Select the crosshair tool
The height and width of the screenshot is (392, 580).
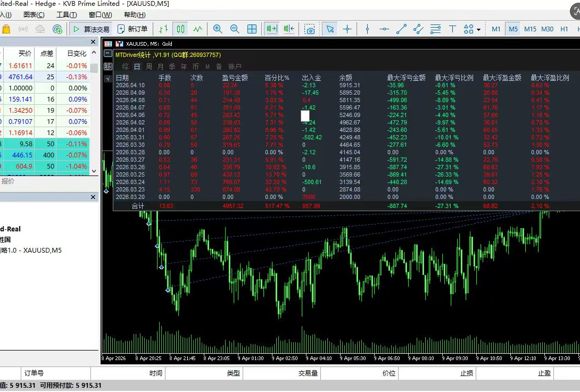347,29
